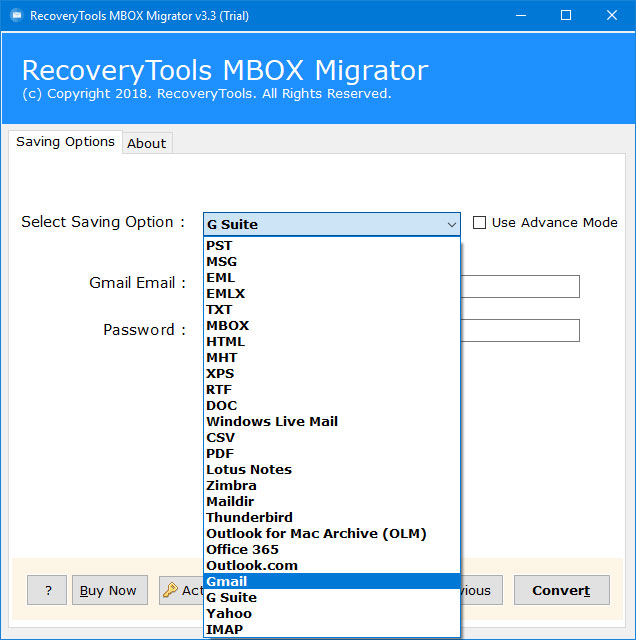Choose IMAP from the list

332,629
